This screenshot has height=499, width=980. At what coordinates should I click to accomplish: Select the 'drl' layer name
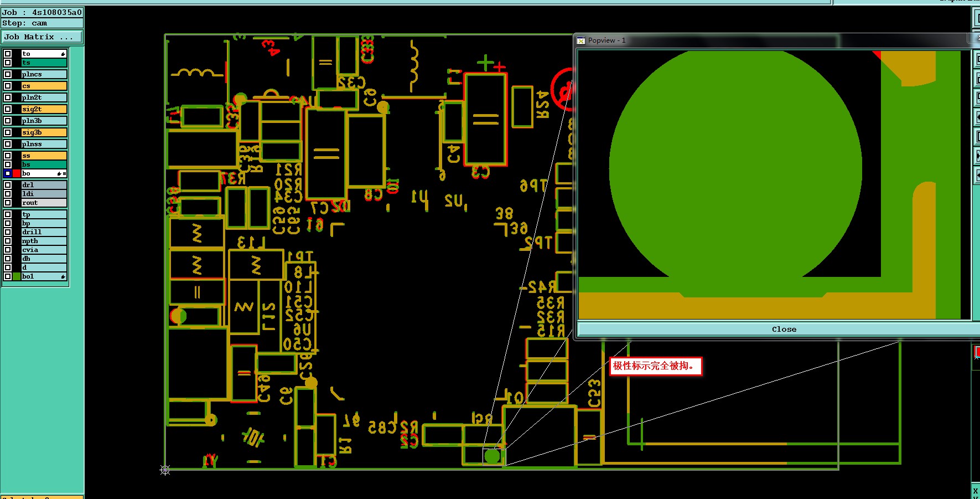pos(44,185)
